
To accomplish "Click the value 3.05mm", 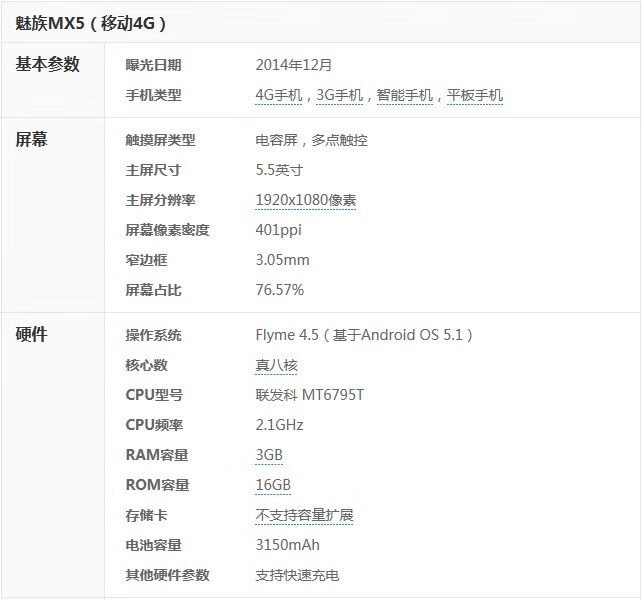I will tap(283, 260).
